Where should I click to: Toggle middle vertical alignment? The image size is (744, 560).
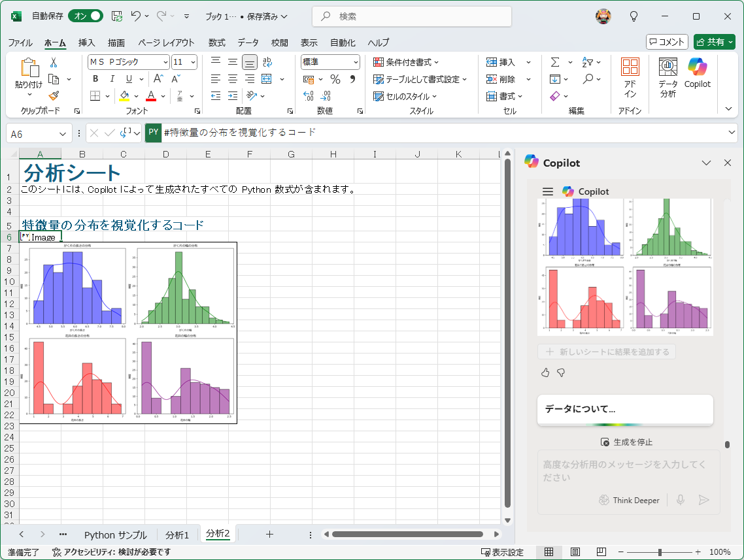[233, 62]
